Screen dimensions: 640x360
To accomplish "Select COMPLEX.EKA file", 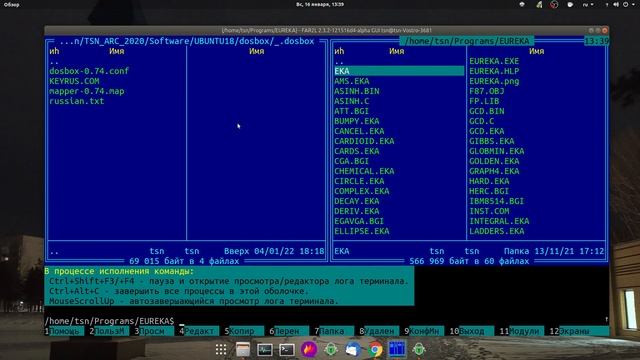I will (362, 191).
